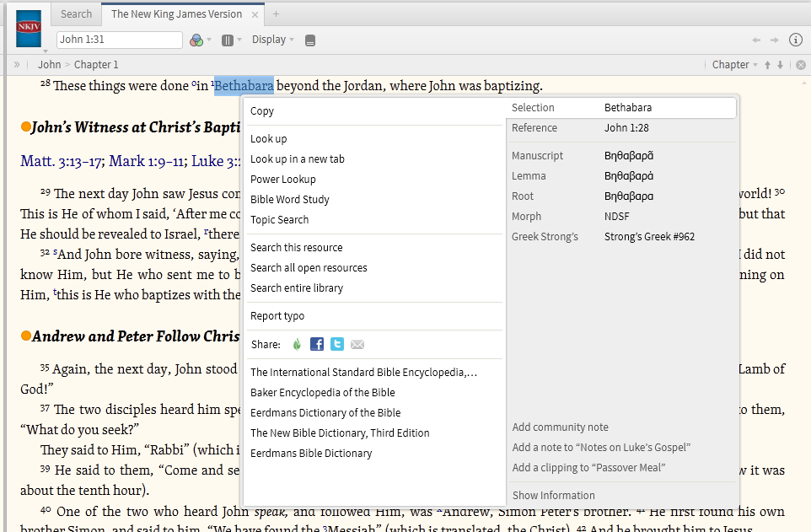The width and height of the screenshot is (811, 532).
Task: Select the Morph NDSF row
Action: coord(621,217)
